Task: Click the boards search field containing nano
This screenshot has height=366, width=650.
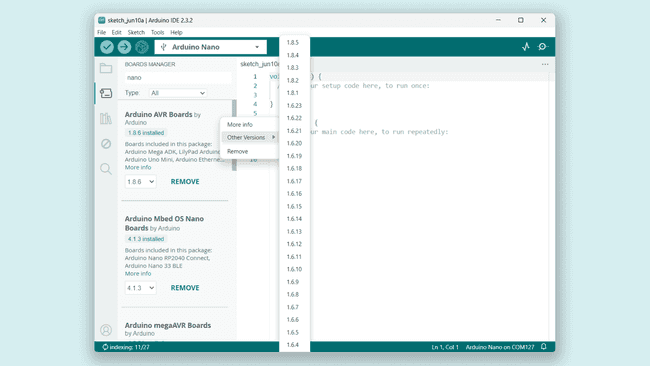Action: [x=178, y=78]
